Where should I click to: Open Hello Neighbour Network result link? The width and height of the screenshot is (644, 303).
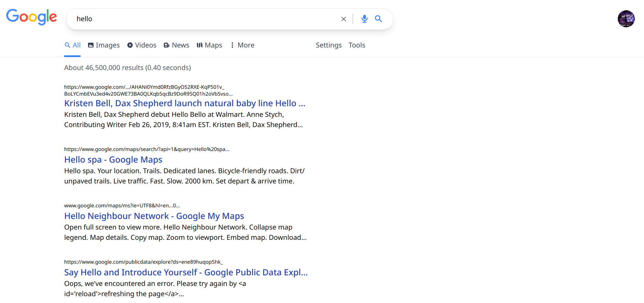point(154,216)
